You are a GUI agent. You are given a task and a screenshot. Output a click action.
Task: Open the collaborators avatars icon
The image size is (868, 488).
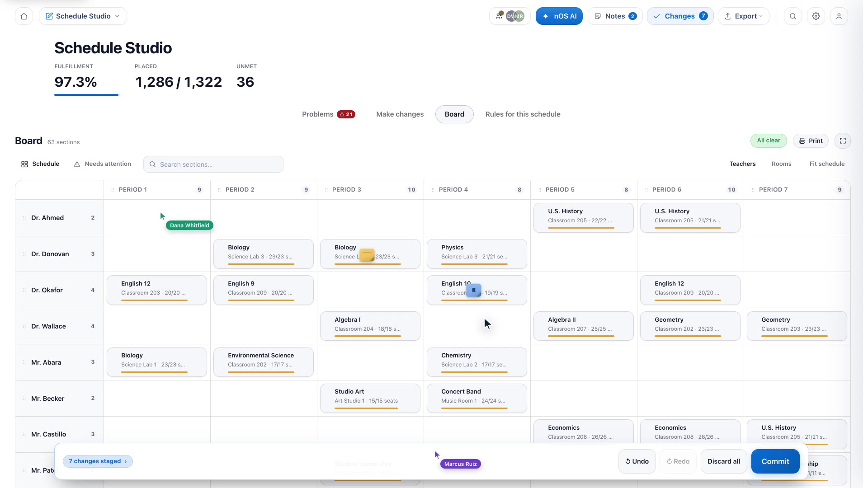(x=510, y=16)
